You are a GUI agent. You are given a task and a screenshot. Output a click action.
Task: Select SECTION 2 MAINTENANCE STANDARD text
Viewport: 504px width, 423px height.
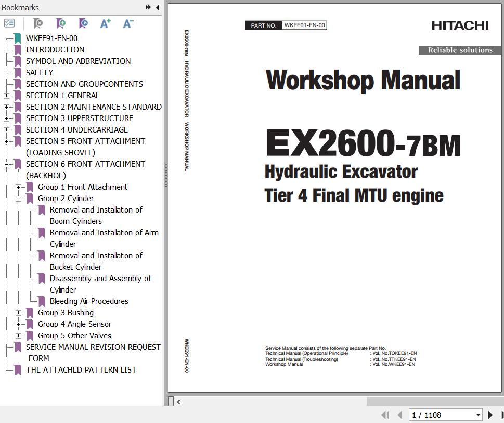(94, 107)
